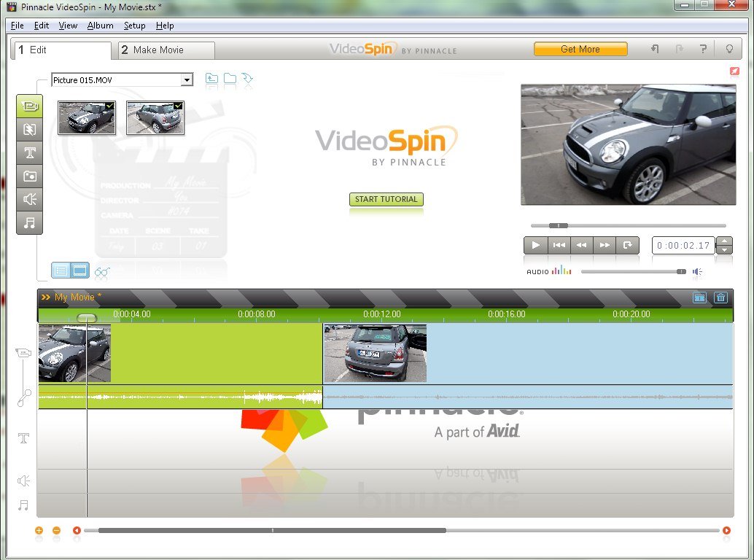
Task: Open the Picture 015.MOV dropdown
Action: point(187,79)
